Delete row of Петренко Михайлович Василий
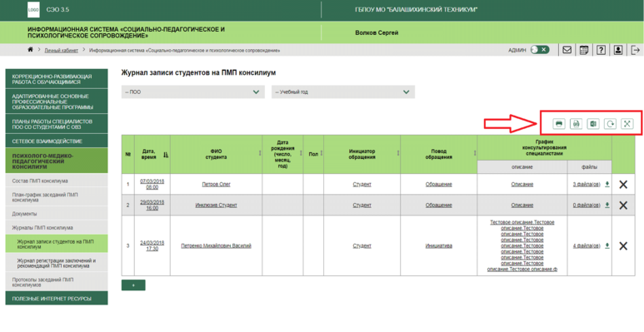Screen dimensions: 644x332 (x=623, y=245)
